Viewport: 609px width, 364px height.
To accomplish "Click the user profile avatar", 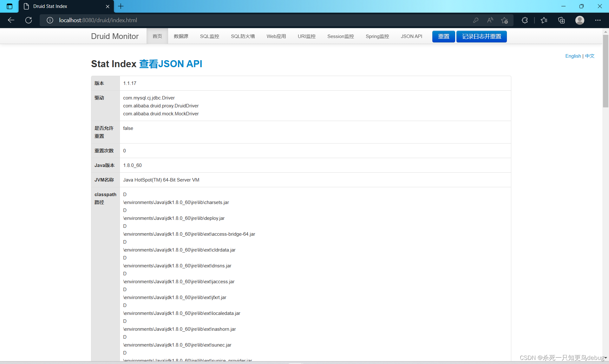I will pos(580,20).
